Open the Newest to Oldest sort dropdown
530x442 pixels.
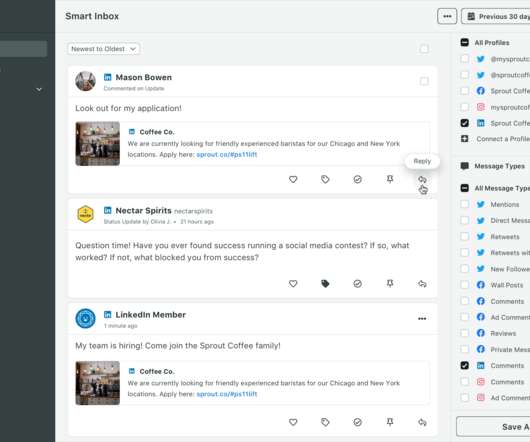point(103,49)
